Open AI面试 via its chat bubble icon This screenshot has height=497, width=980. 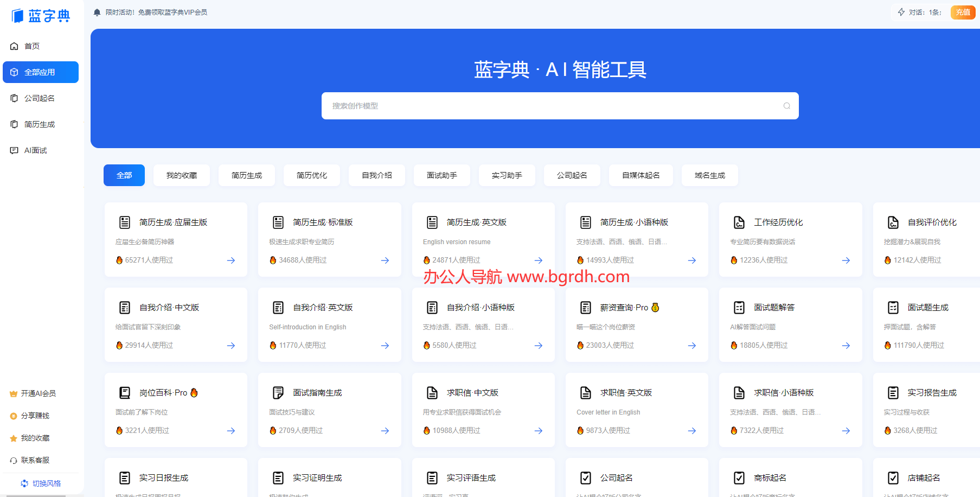[x=14, y=150]
